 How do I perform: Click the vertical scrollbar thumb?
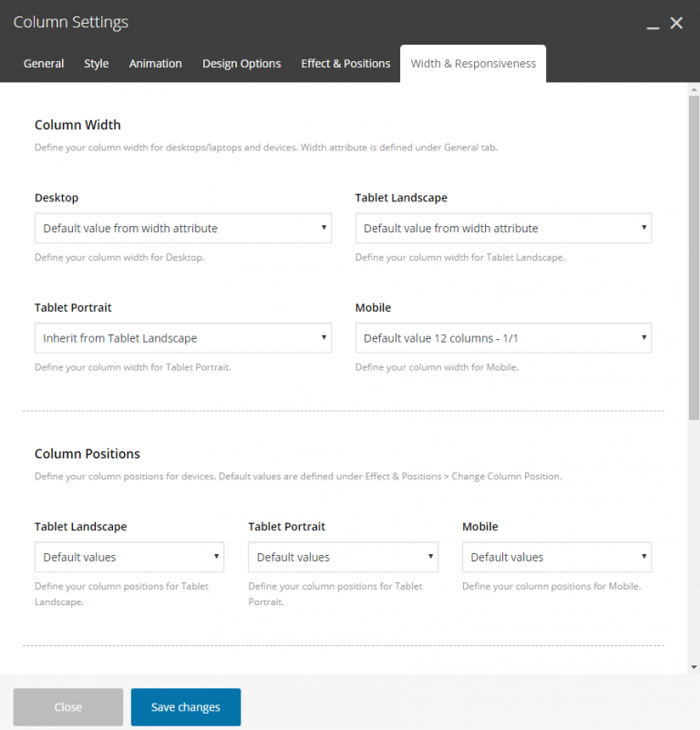pyautogui.click(x=694, y=255)
